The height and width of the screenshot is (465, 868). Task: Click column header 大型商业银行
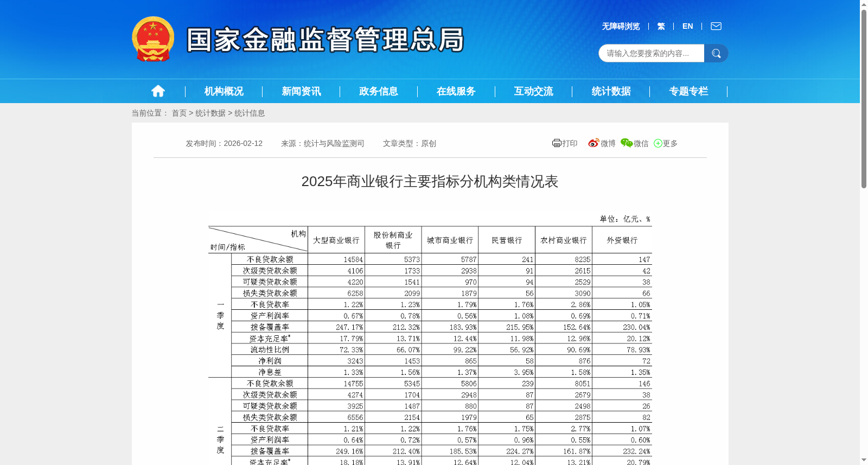336,240
